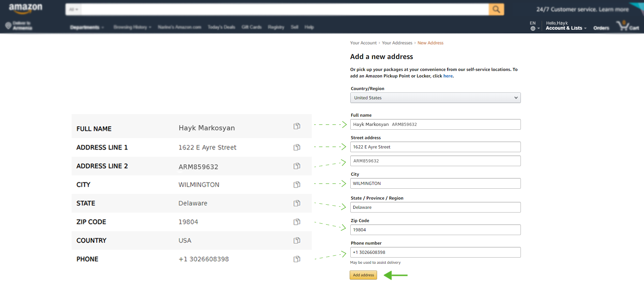Copy the Country value USA
The height and width of the screenshot is (305, 644).
coord(297,241)
